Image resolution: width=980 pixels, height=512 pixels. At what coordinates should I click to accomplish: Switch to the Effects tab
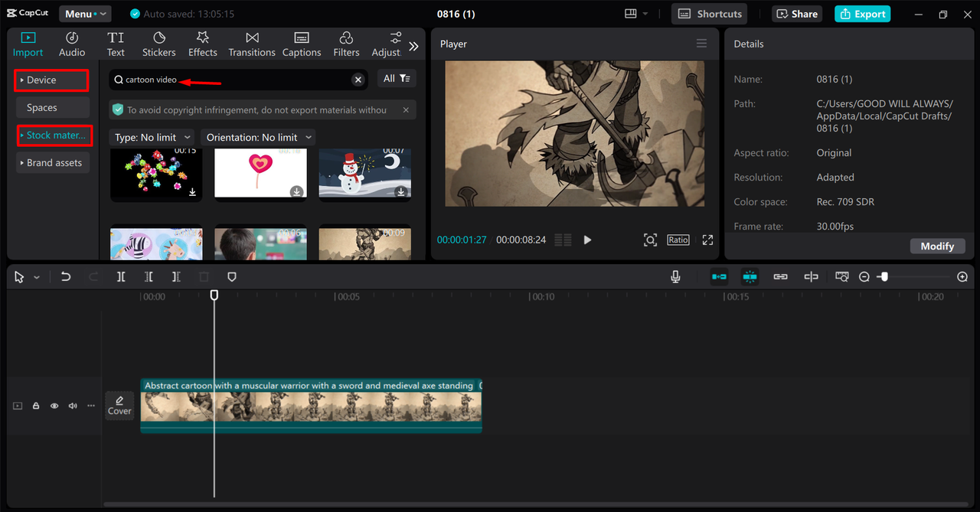coord(203,44)
